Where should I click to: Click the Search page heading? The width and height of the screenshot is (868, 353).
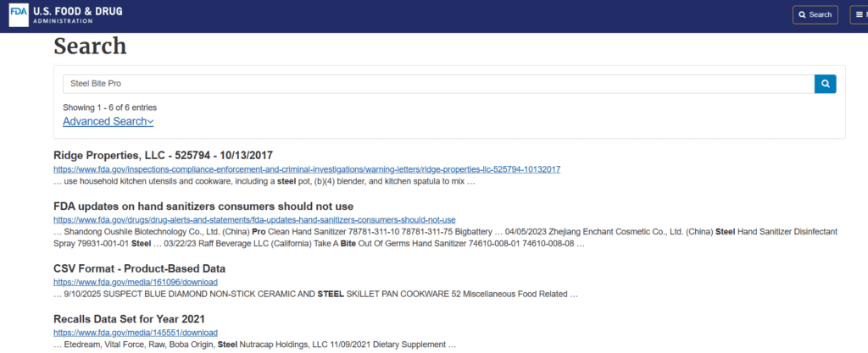90,46
